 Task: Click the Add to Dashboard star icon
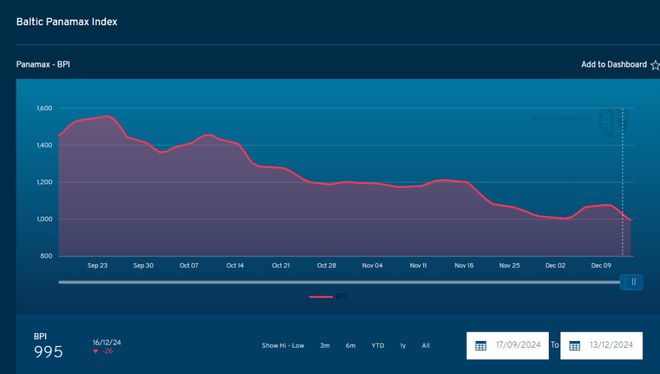point(655,65)
